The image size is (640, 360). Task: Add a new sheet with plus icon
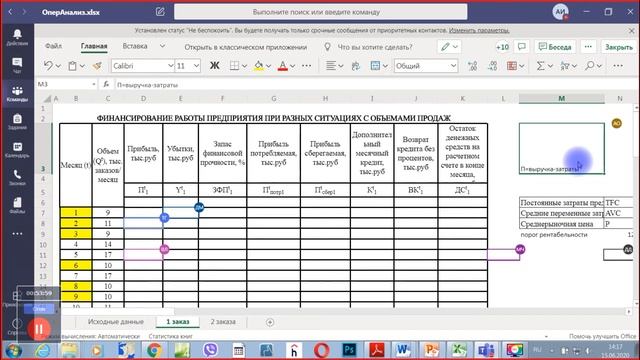(x=270, y=322)
